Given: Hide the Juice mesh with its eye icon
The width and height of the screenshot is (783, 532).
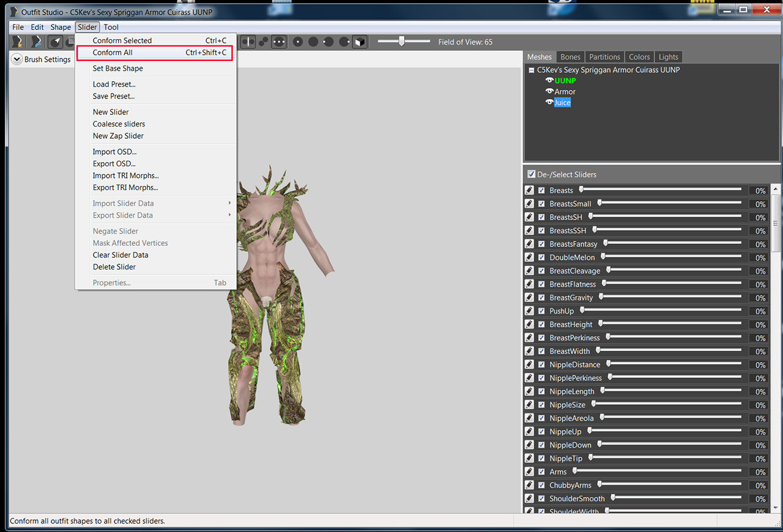Looking at the screenshot, I should [x=549, y=103].
